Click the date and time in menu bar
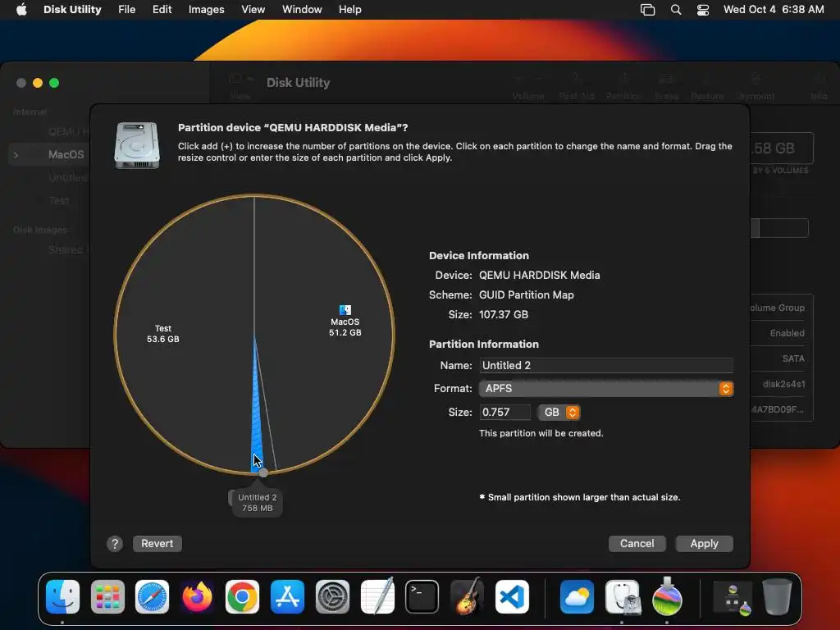840x630 pixels. (774, 10)
